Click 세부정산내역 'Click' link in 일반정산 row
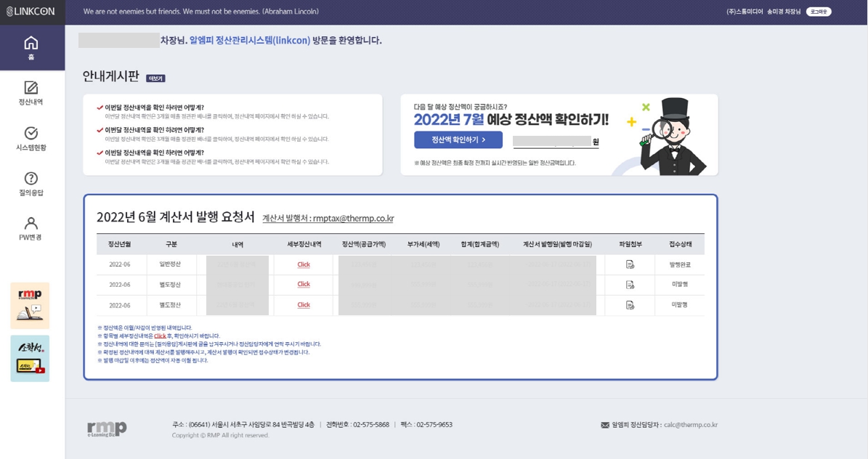The height and width of the screenshot is (459, 868). tap(304, 264)
